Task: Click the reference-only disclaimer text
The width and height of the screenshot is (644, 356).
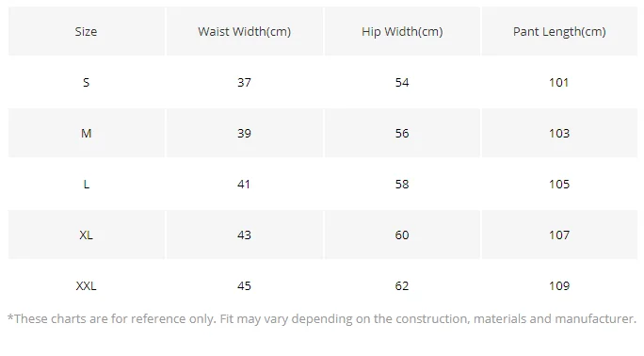Action: tap(322, 319)
